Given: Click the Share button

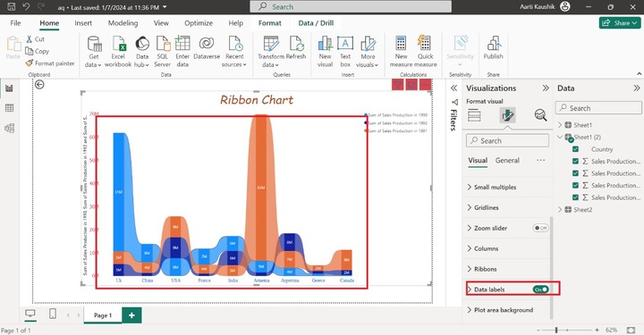Looking at the screenshot, I should pyautogui.click(x=620, y=23).
